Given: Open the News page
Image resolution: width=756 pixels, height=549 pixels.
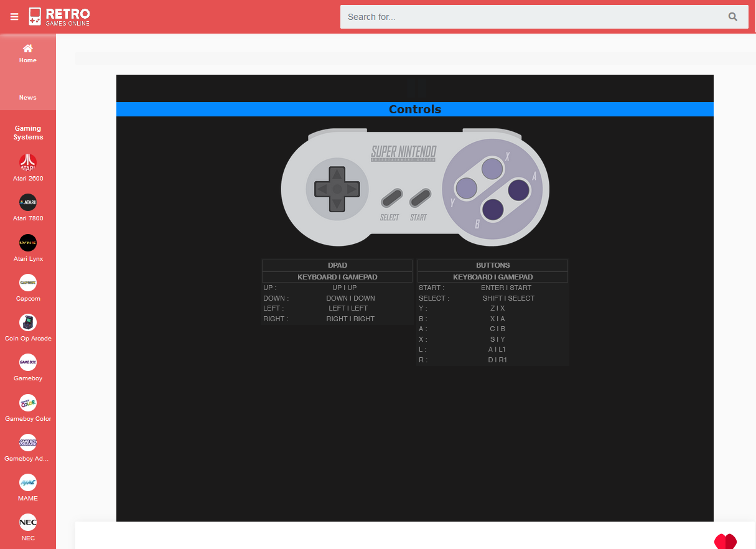Looking at the screenshot, I should tap(27, 97).
